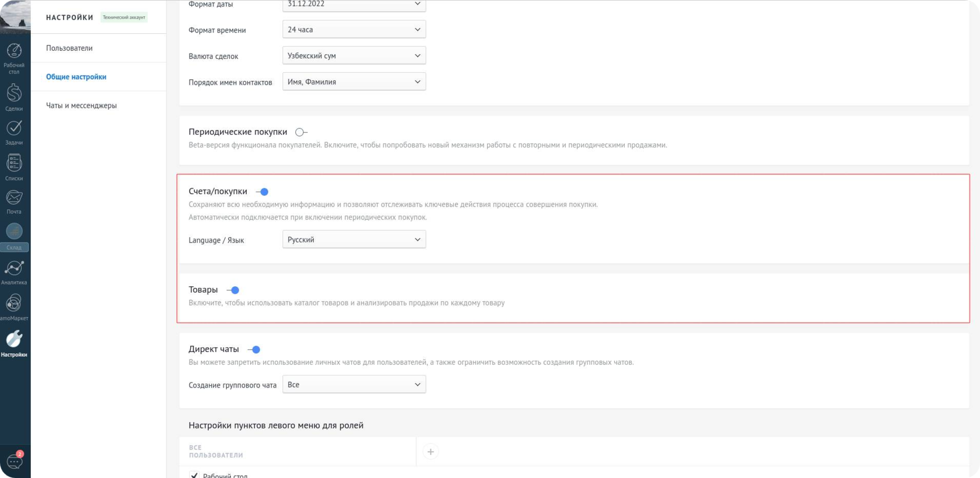This screenshot has width=980, height=478.
Task: Go to Сделки in the sidebar
Action: 14,96
